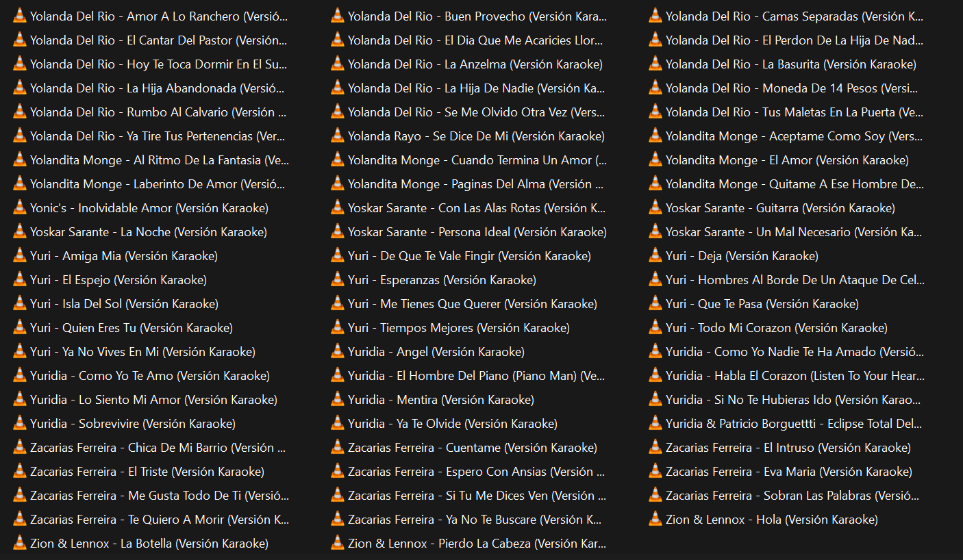This screenshot has width=963, height=560.
Task: Select file Yuridia - Como Yo Te Amo
Action: [142, 375]
